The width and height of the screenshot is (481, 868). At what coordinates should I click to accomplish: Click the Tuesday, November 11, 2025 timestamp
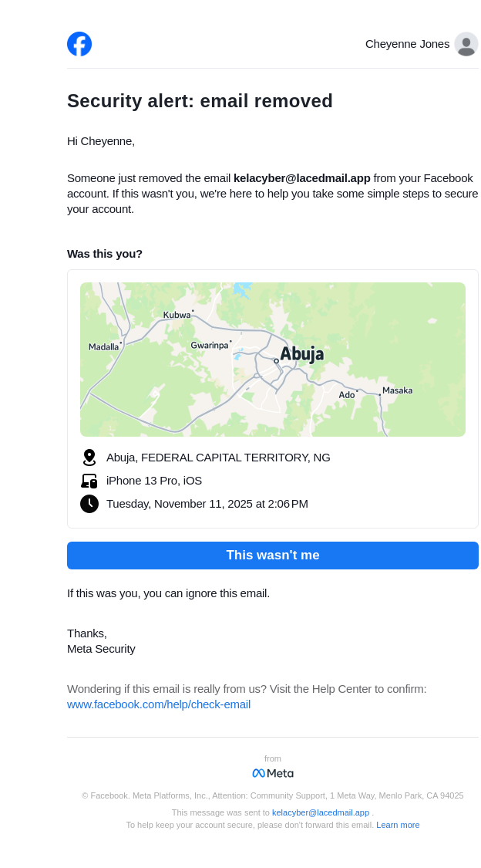(x=207, y=504)
